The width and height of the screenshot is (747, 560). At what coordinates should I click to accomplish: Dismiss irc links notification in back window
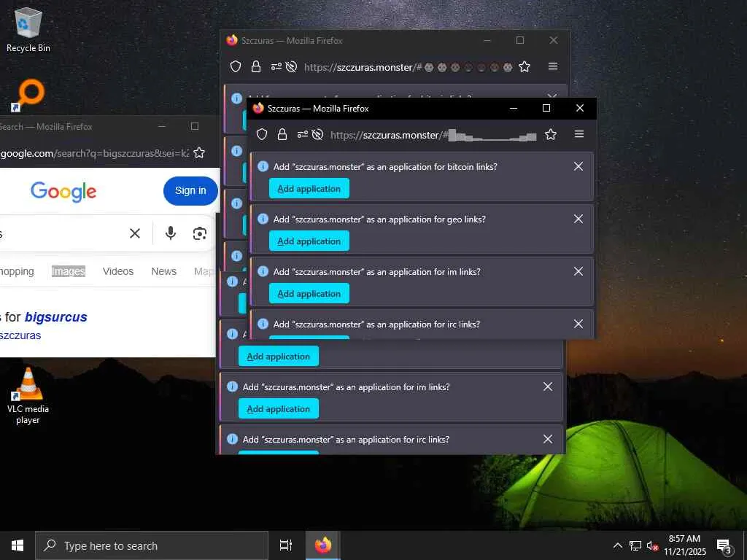click(548, 439)
